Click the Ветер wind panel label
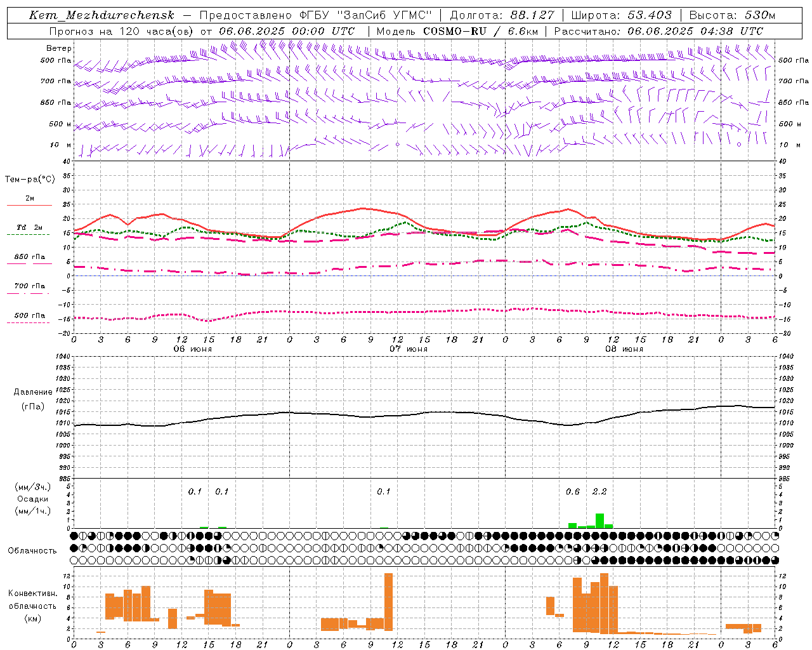This screenshot has height=650, width=812. click(x=59, y=48)
